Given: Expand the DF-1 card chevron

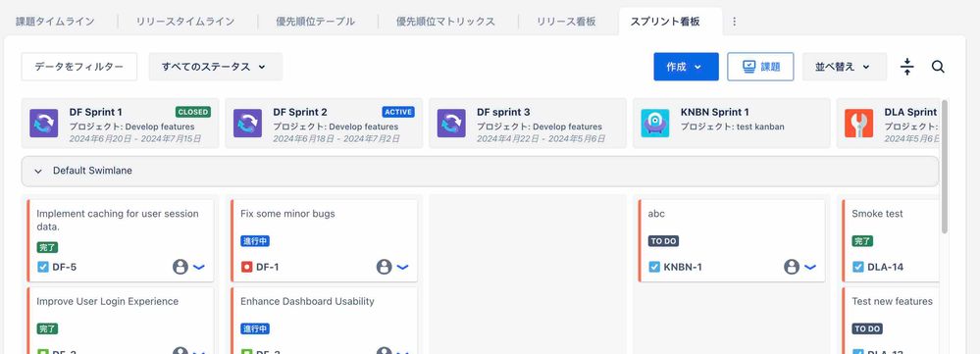Looking at the screenshot, I should (x=402, y=268).
